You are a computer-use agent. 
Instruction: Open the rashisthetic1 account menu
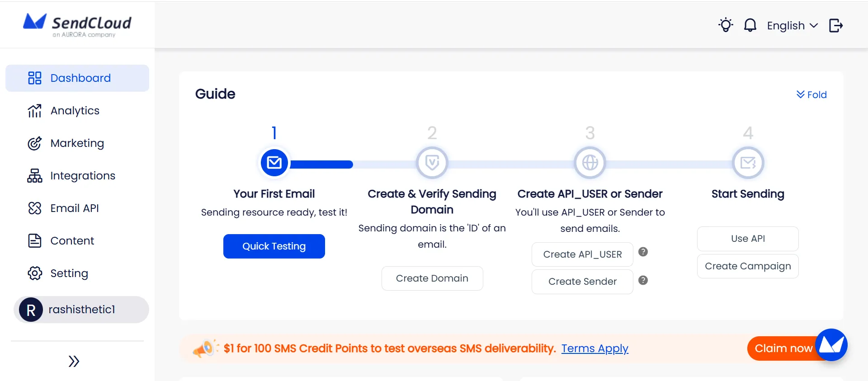[x=82, y=310]
